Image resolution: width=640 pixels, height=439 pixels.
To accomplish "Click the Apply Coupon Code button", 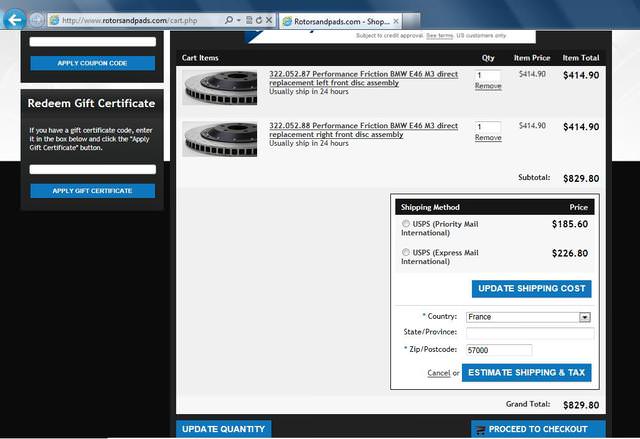I will [x=93, y=63].
